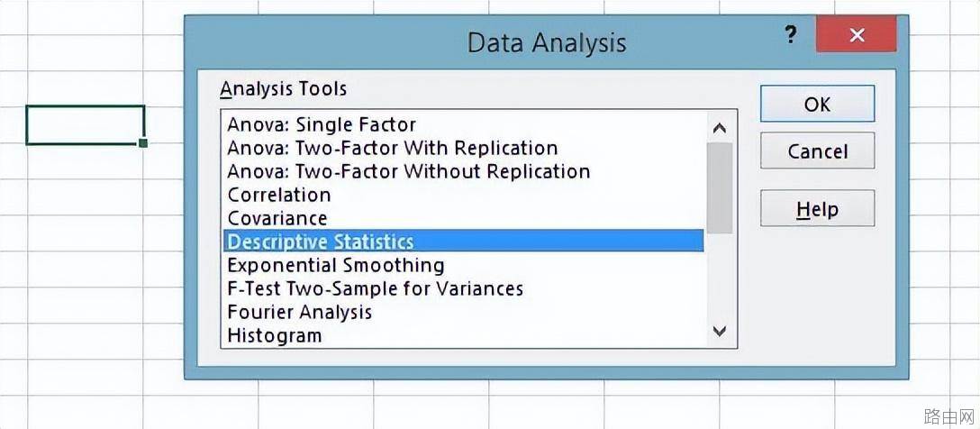
Task: Select Covariance from the list
Action: 463,218
